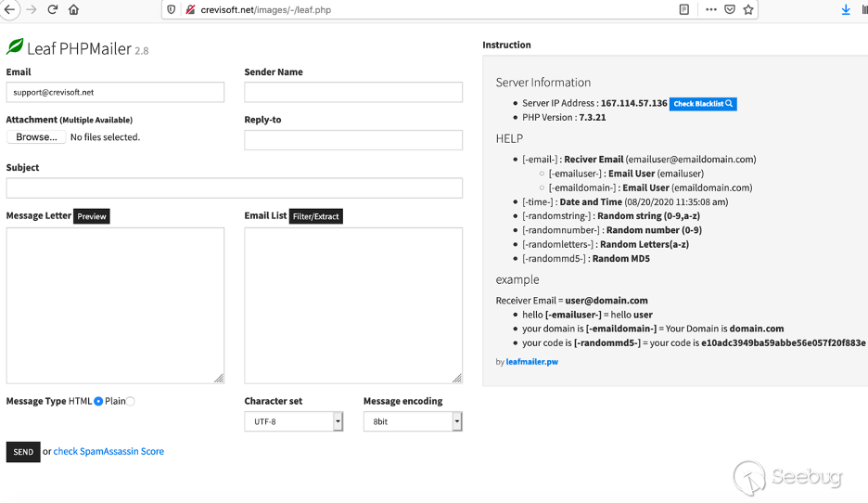Expand the Message encoding 8bit dropdown
868x503 pixels.
click(x=413, y=421)
